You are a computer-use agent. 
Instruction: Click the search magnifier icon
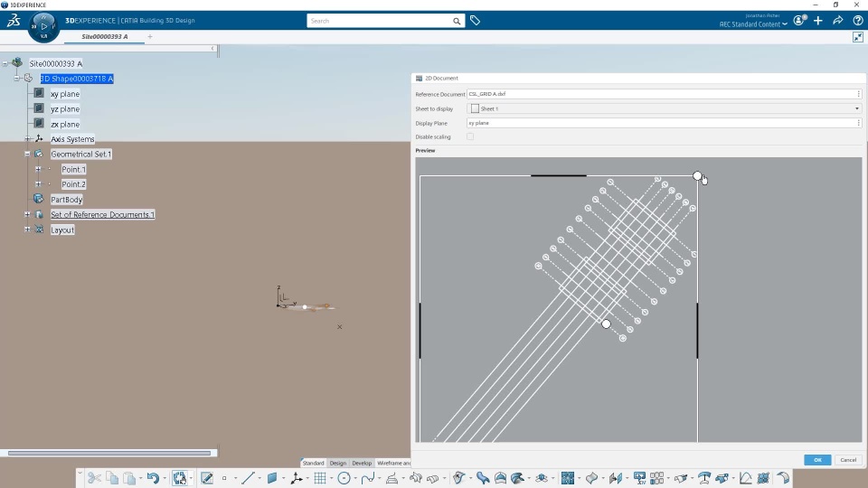tap(457, 21)
